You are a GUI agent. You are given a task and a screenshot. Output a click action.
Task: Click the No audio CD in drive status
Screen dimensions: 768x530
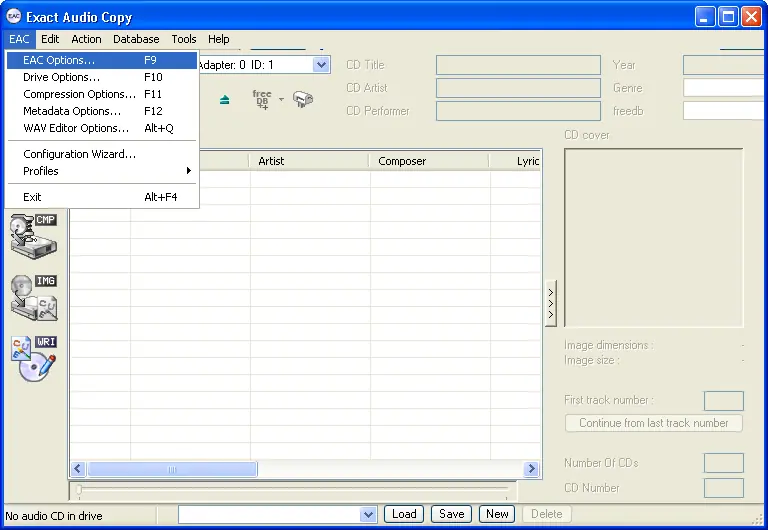(54, 516)
